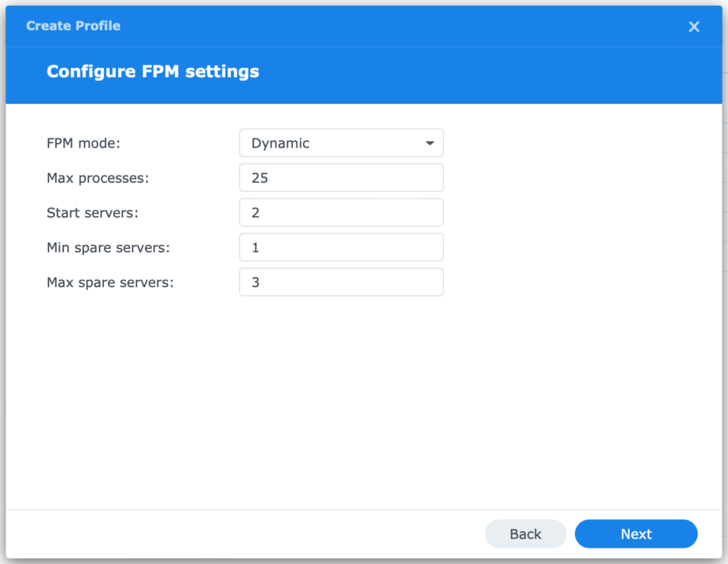Select the value 1 in Min spare servers
728x564 pixels.
click(257, 247)
